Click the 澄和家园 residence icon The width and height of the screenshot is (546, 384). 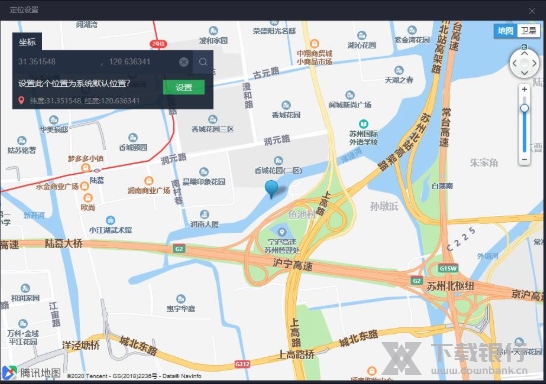(213, 31)
